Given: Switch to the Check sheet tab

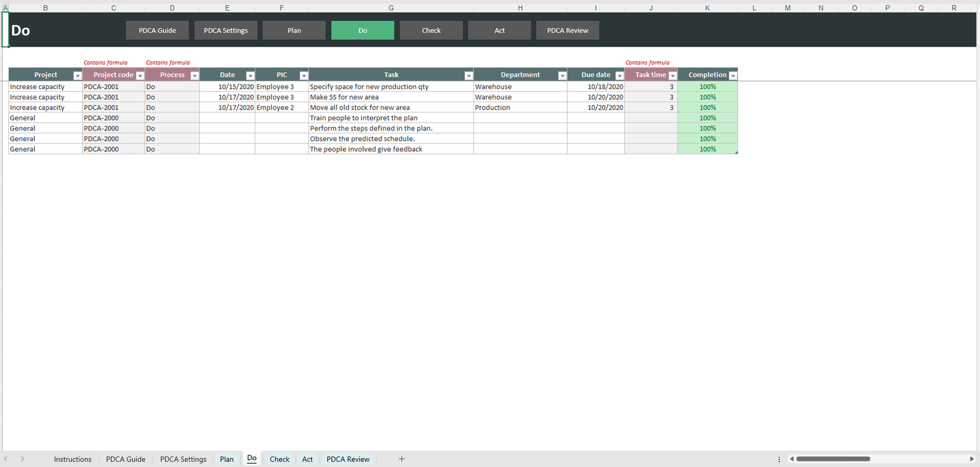Looking at the screenshot, I should [x=279, y=459].
